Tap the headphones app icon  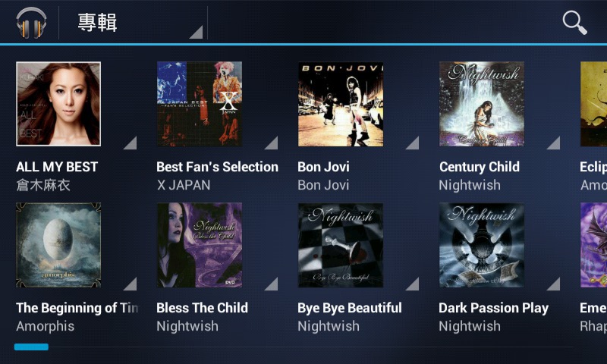pos(31,24)
